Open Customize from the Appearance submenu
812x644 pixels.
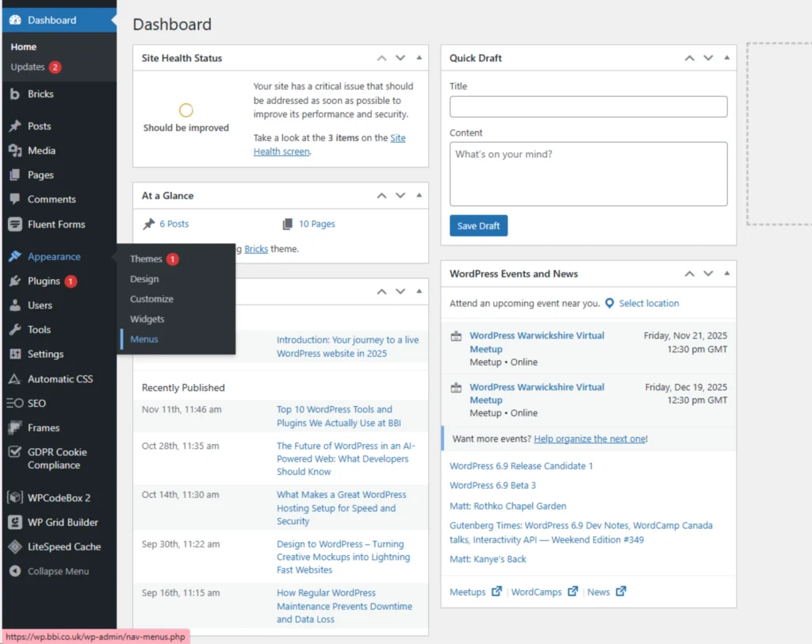151,299
